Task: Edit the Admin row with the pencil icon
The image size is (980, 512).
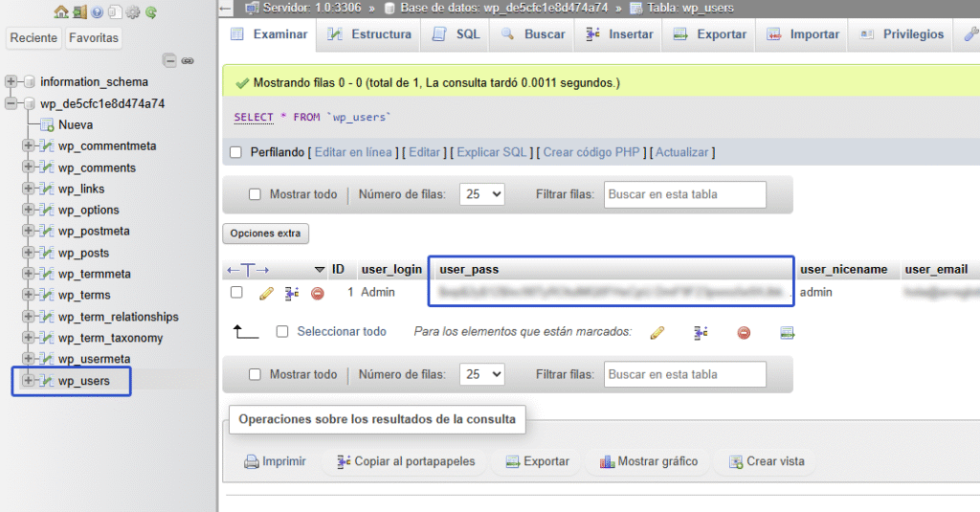Action: (x=266, y=293)
